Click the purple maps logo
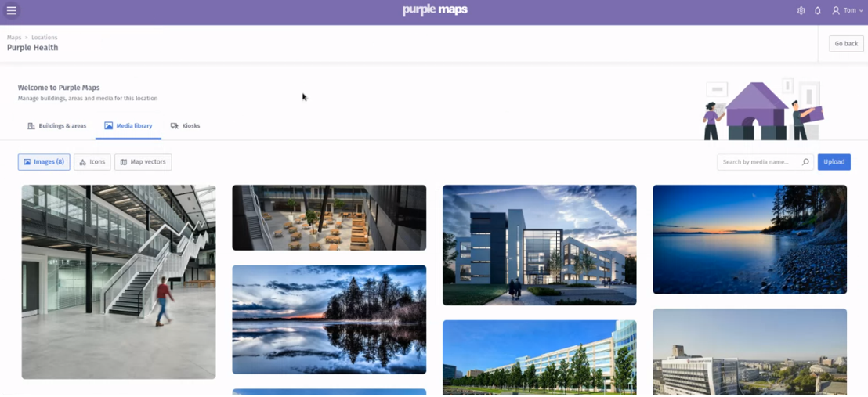868x397 pixels. point(435,10)
